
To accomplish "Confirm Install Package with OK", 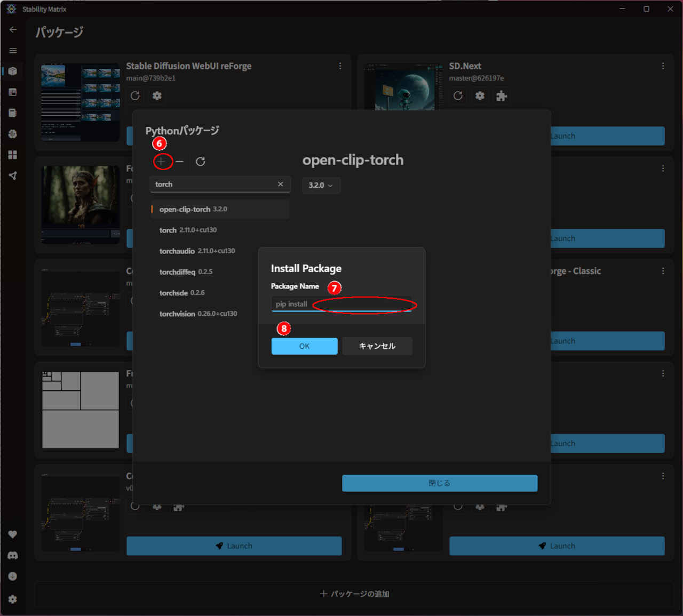I will click(x=304, y=346).
